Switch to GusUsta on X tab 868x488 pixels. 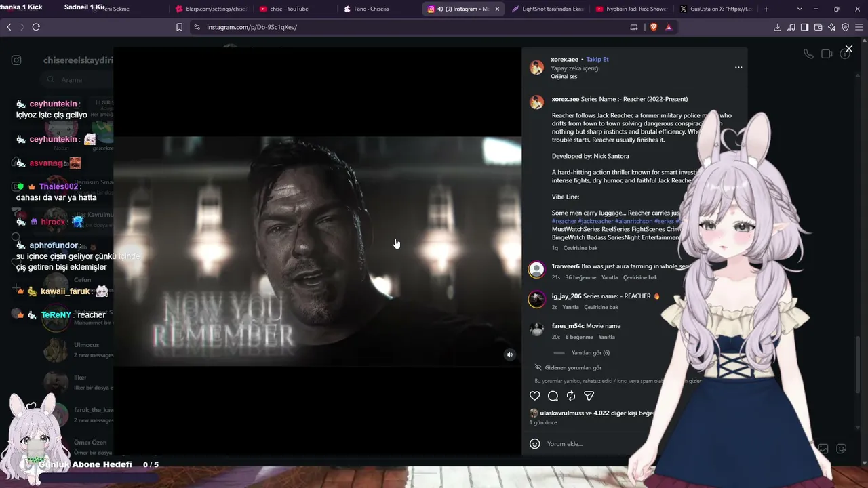[717, 9]
